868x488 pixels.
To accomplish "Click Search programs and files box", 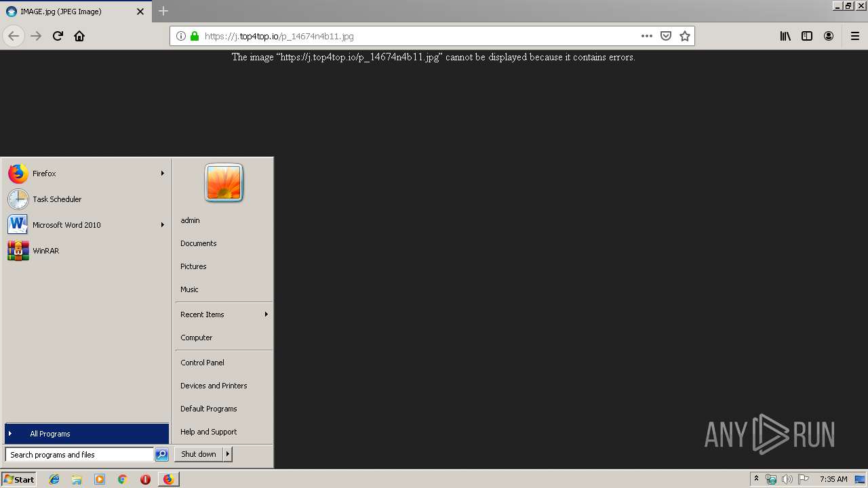I will (79, 455).
